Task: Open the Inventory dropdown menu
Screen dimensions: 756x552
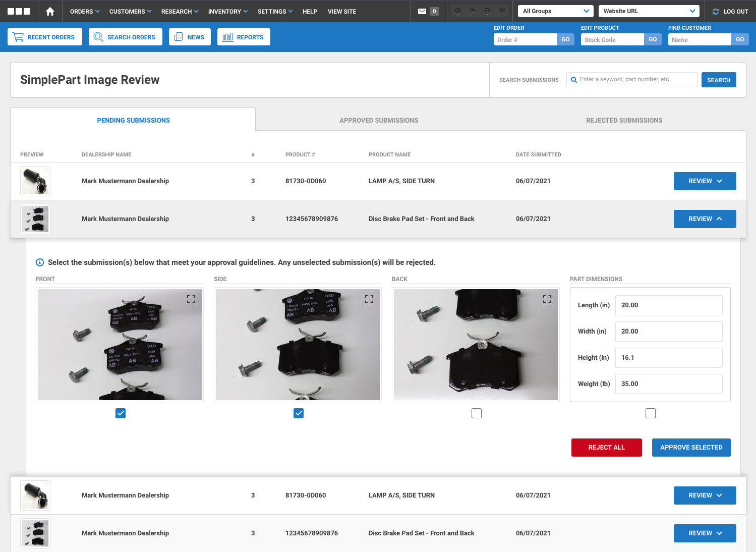Action: pyautogui.click(x=228, y=12)
